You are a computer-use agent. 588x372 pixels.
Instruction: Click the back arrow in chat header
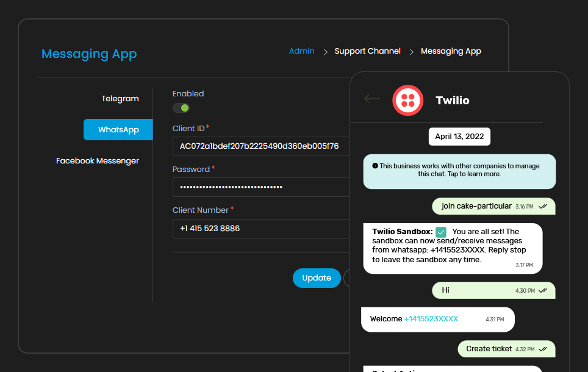(372, 99)
